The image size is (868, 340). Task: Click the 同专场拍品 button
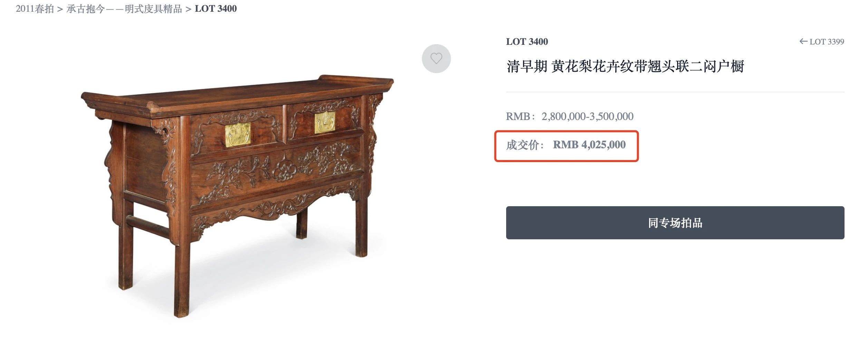coord(675,223)
